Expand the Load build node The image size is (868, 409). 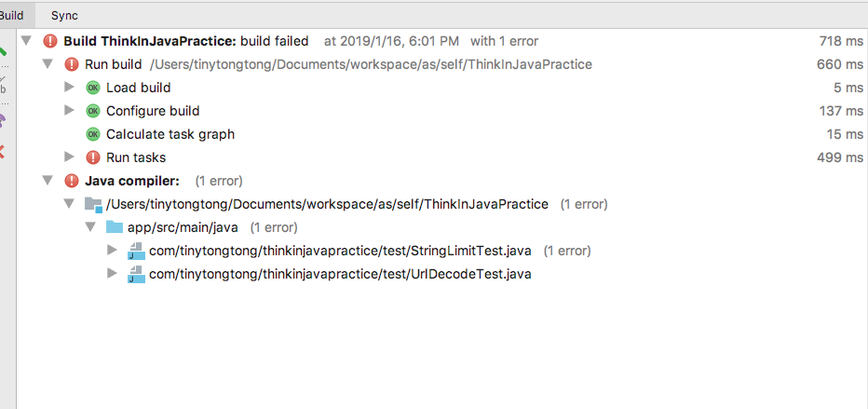69,88
